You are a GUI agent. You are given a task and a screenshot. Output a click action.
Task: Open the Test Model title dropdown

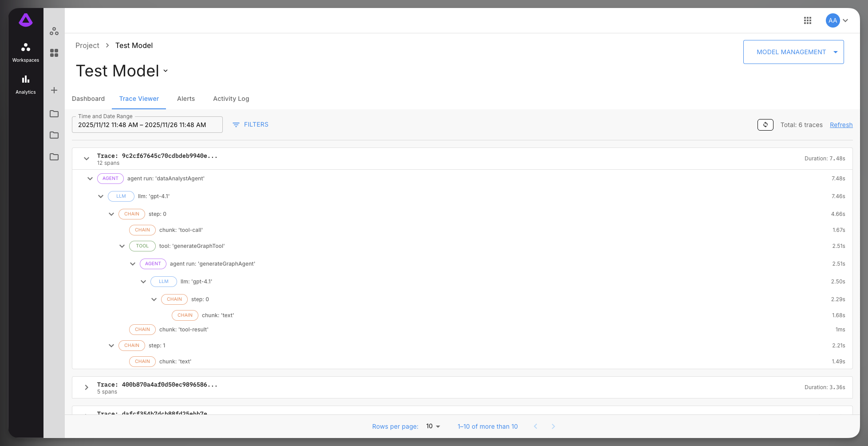[166, 71]
